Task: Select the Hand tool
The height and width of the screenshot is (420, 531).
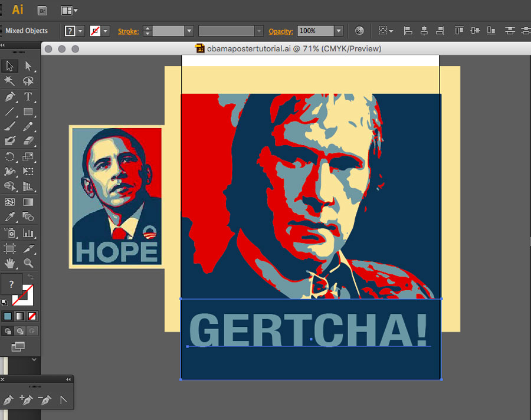Action: [9, 263]
